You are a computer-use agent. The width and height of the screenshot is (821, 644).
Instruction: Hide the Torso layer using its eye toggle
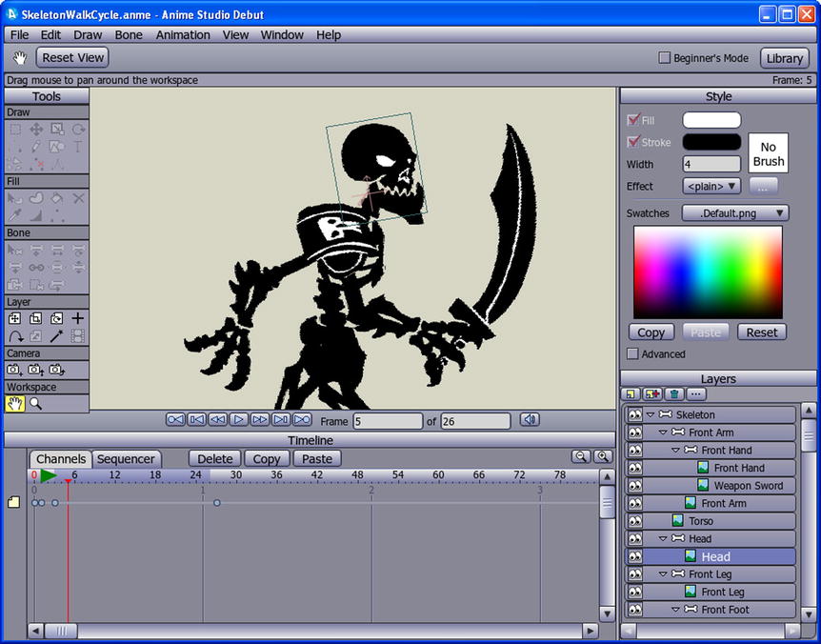634,521
